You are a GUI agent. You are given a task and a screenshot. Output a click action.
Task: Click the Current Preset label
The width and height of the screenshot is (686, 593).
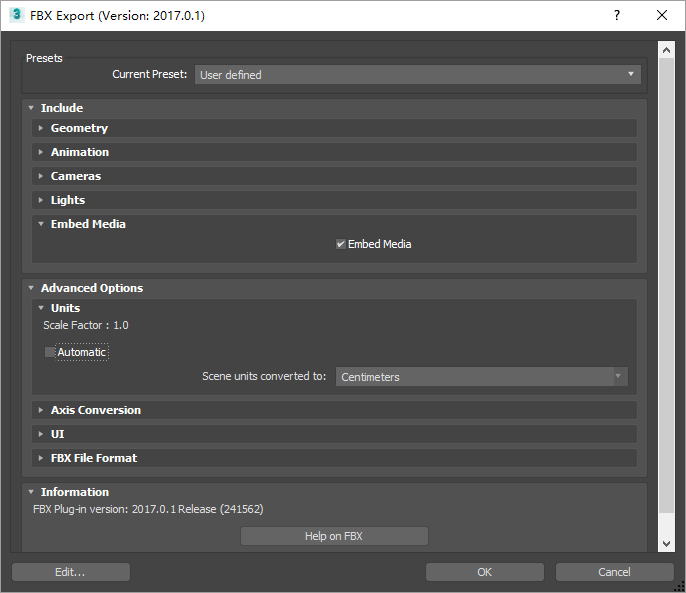(x=150, y=74)
